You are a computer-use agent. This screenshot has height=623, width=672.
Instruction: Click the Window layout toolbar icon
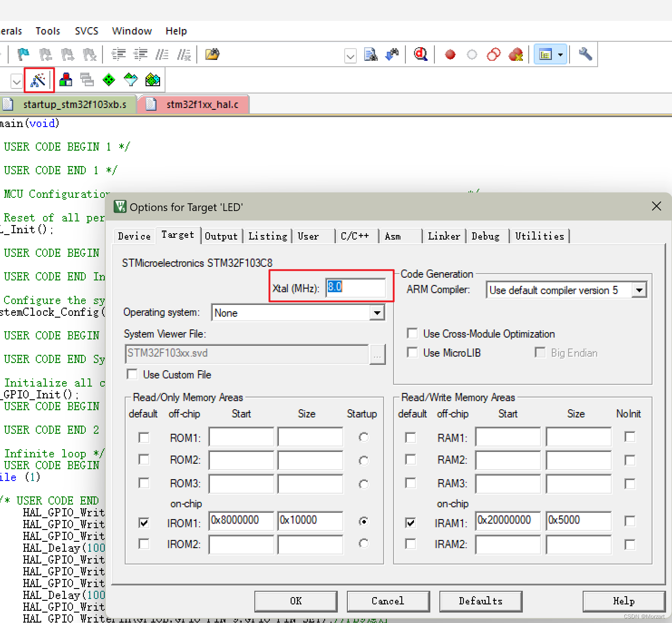pyautogui.click(x=545, y=54)
